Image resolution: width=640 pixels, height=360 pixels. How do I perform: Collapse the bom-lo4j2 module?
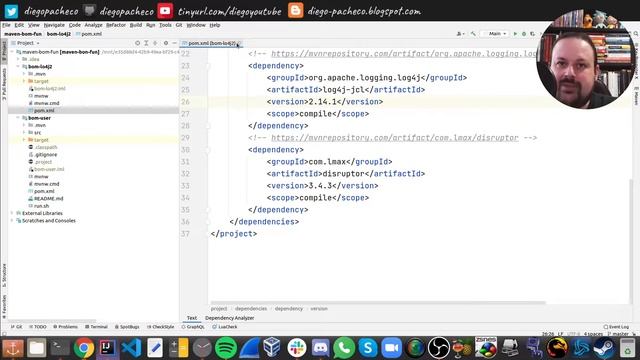(x=18, y=67)
